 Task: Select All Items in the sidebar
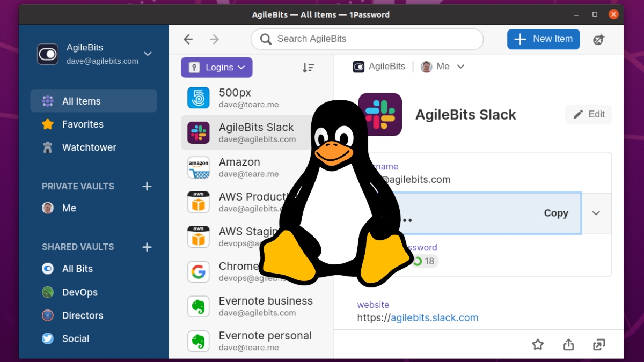point(80,101)
